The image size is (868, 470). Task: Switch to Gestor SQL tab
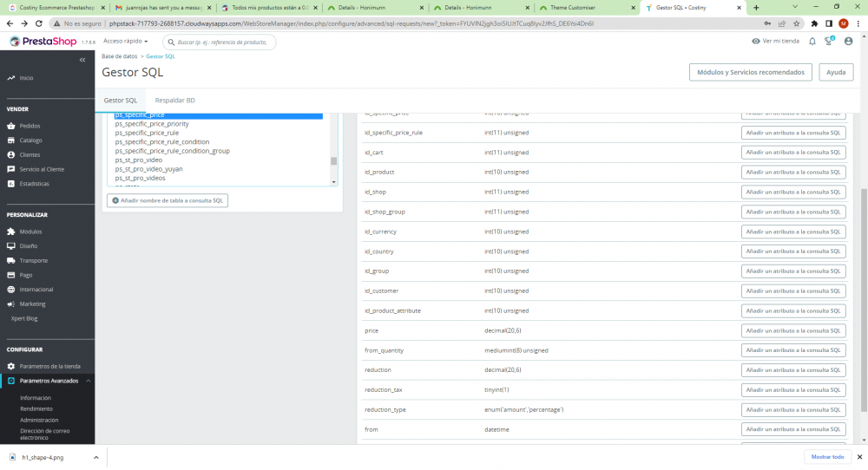coord(120,101)
